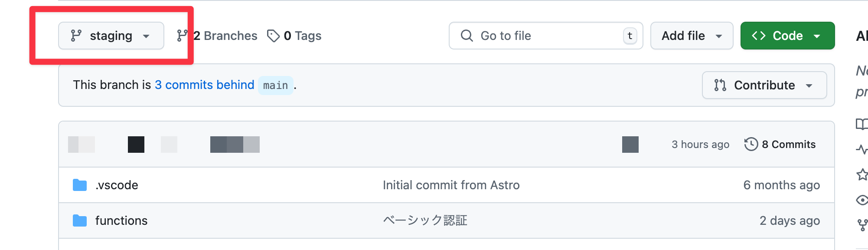Click the book readme icon in sidebar

[x=861, y=124]
